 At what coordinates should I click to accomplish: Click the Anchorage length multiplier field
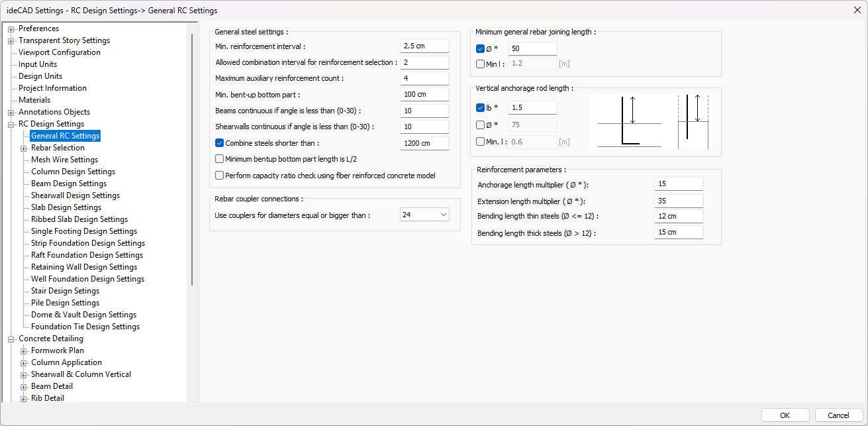tap(678, 184)
